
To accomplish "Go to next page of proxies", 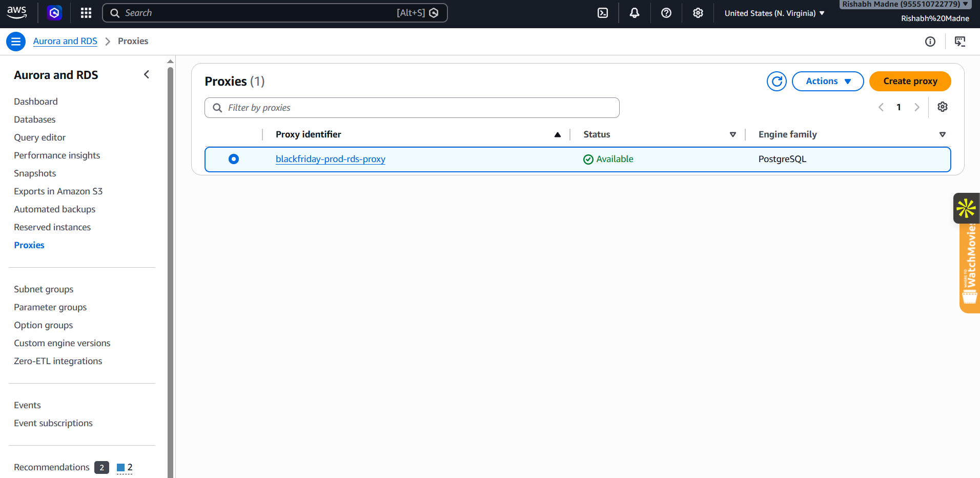I will point(917,107).
